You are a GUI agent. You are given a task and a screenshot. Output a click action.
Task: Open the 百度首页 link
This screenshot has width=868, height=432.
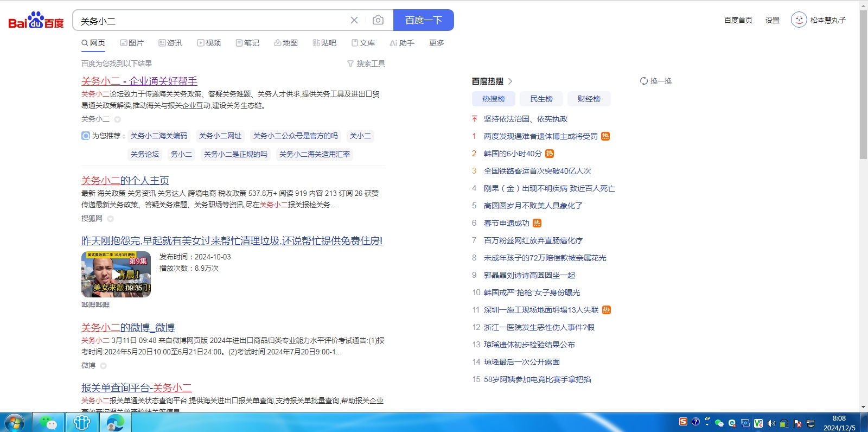738,20
